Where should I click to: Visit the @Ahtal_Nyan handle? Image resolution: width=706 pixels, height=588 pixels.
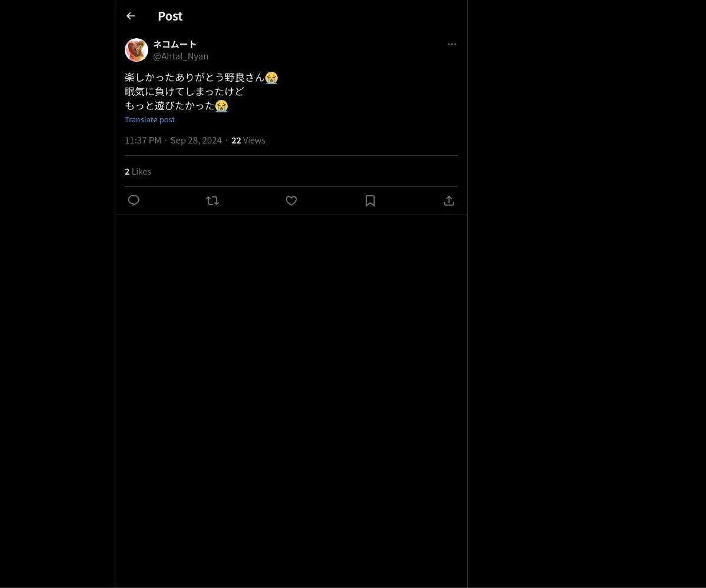point(181,56)
